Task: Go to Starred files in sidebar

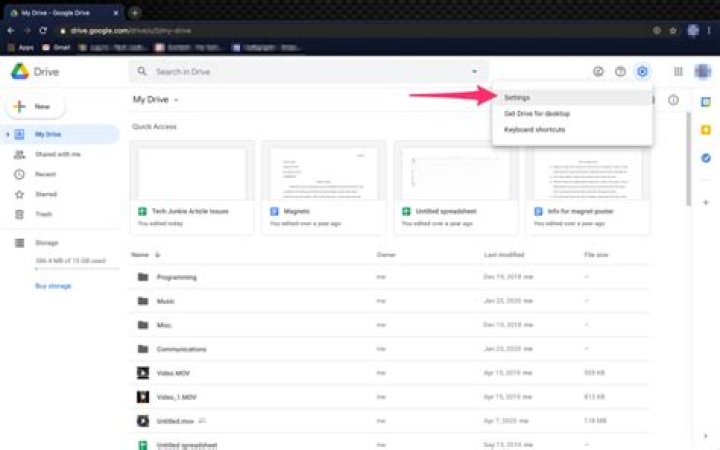Action: pos(46,194)
